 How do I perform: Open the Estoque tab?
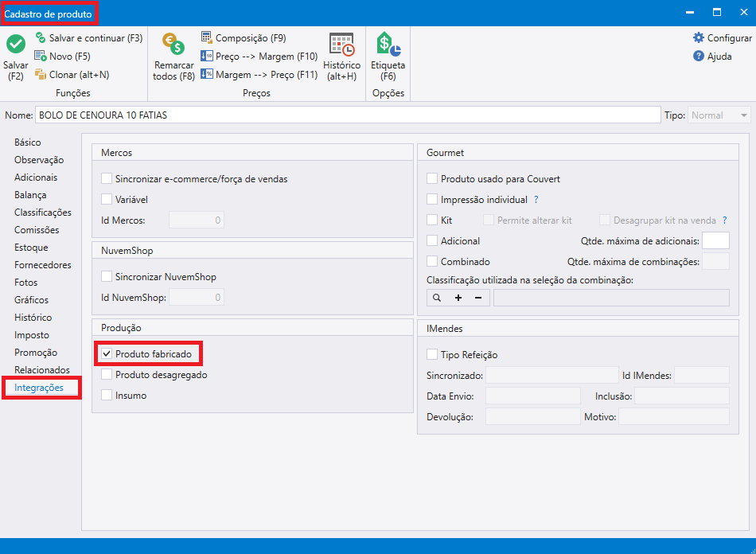(x=31, y=248)
